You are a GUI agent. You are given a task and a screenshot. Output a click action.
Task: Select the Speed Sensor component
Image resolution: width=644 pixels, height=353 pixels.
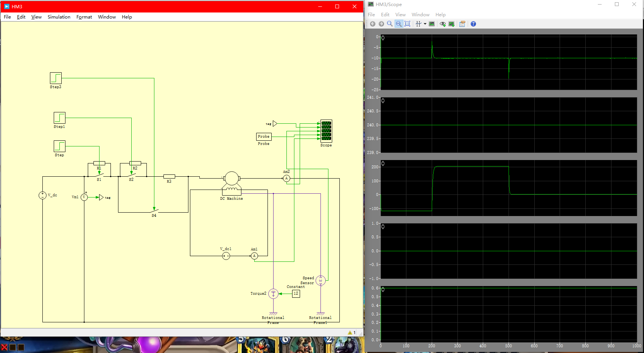320,280
